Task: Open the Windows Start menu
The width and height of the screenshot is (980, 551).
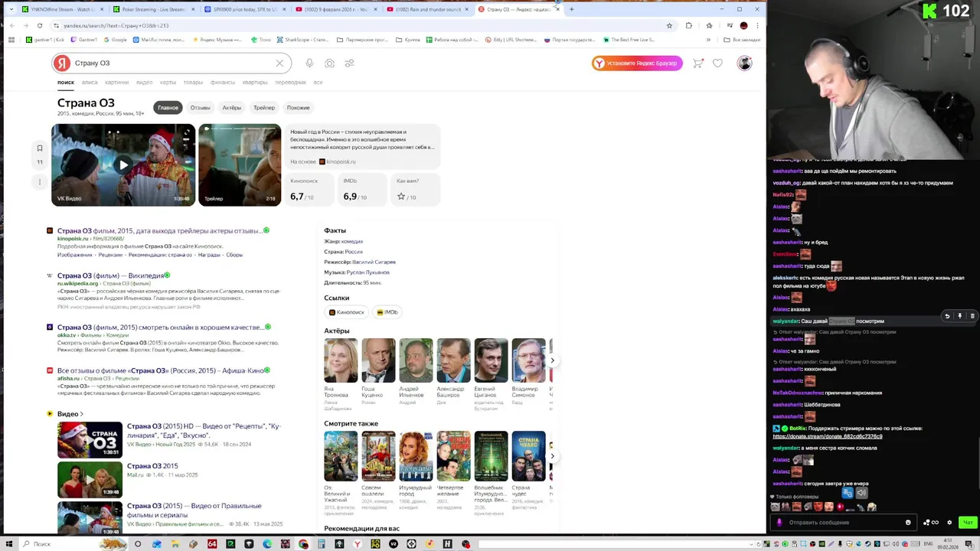Action: [9, 544]
